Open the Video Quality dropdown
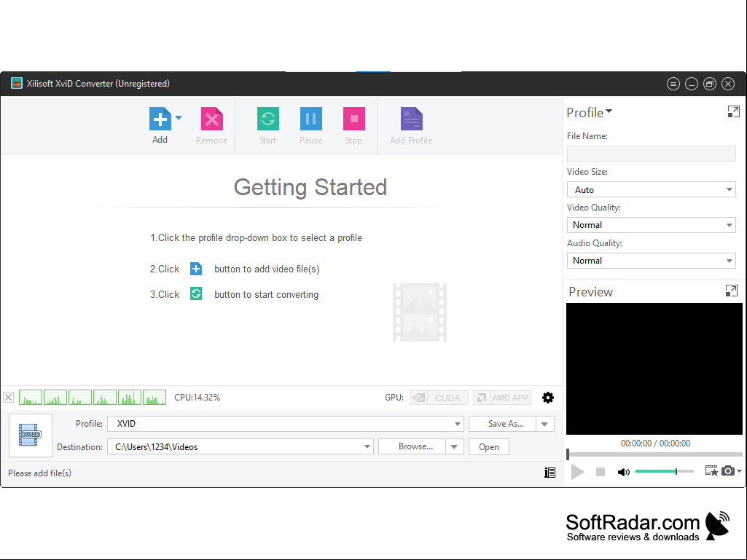 [x=652, y=225]
